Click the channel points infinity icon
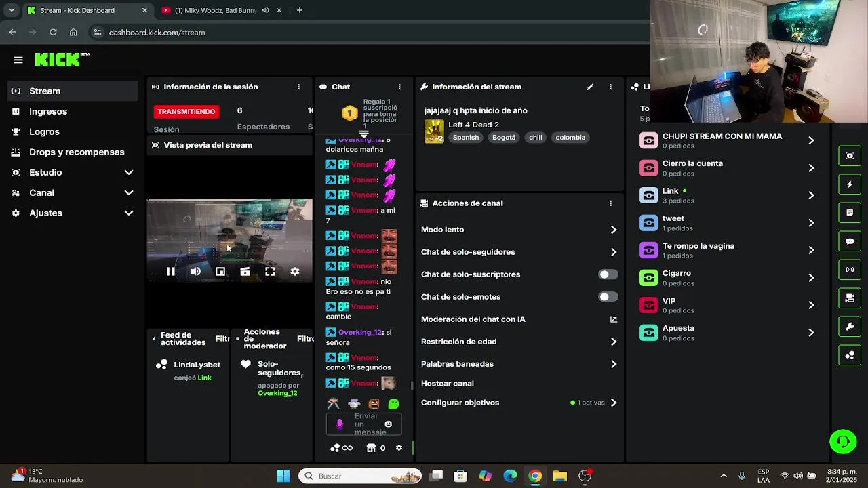 click(x=347, y=448)
